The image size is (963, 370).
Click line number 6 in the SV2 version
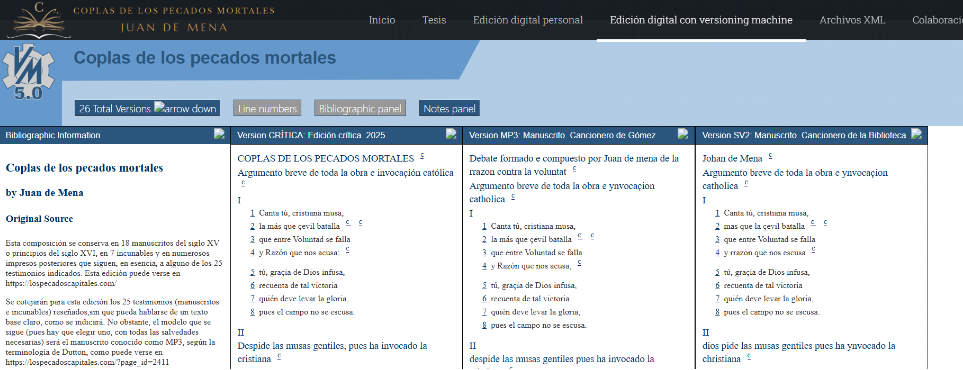717,285
